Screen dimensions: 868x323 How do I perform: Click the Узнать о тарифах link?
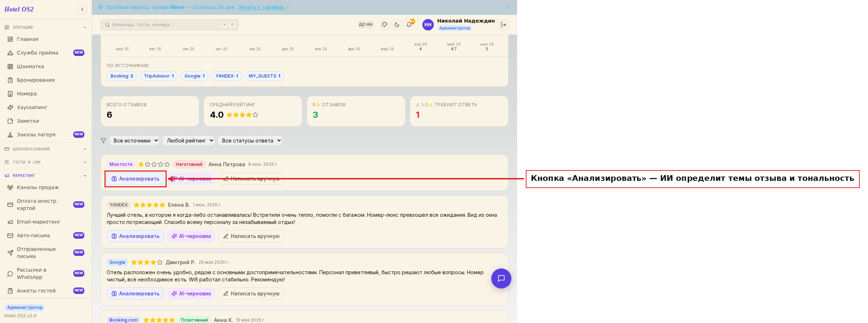(x=261, y=7)
